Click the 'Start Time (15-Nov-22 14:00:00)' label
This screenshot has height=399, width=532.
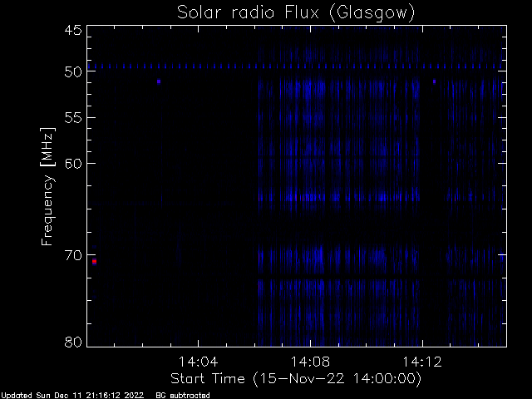tap(296, 379)
